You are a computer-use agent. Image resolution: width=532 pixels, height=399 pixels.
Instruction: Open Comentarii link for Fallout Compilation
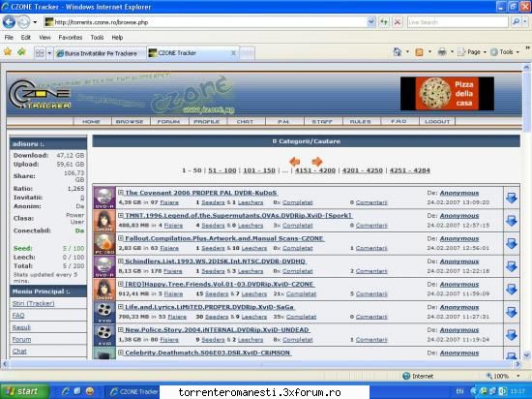(x=371, y=248)
